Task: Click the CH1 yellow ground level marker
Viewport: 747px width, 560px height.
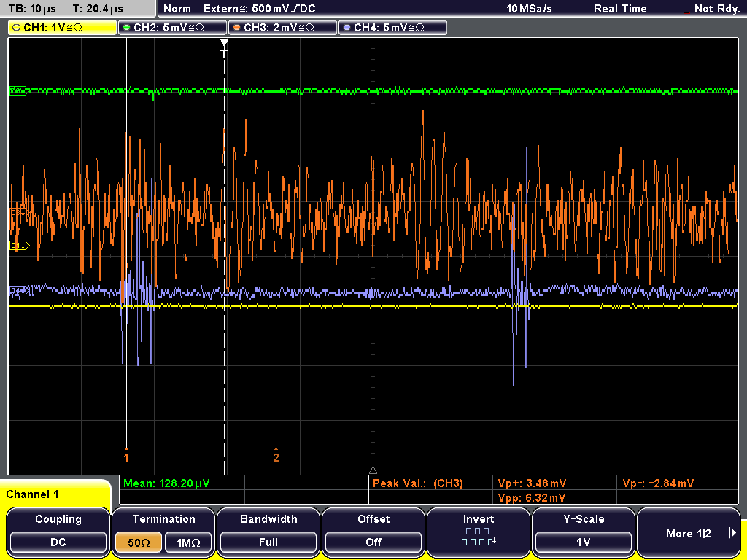Action: 20,246
